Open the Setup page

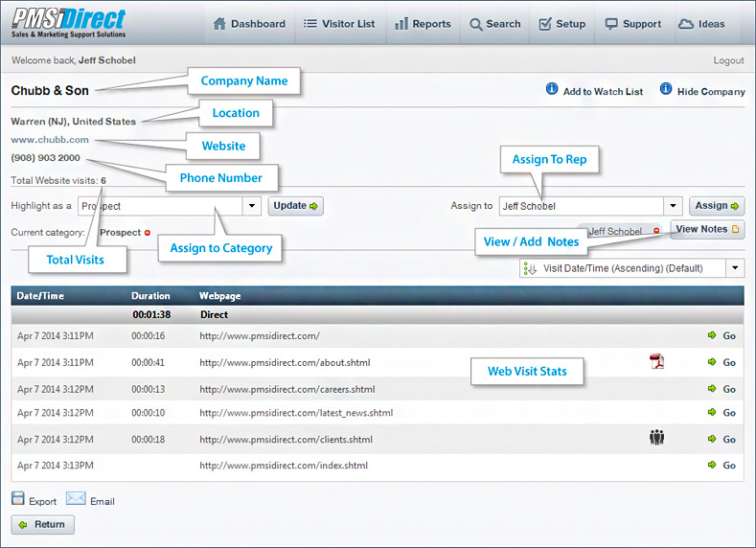point(562,24)
